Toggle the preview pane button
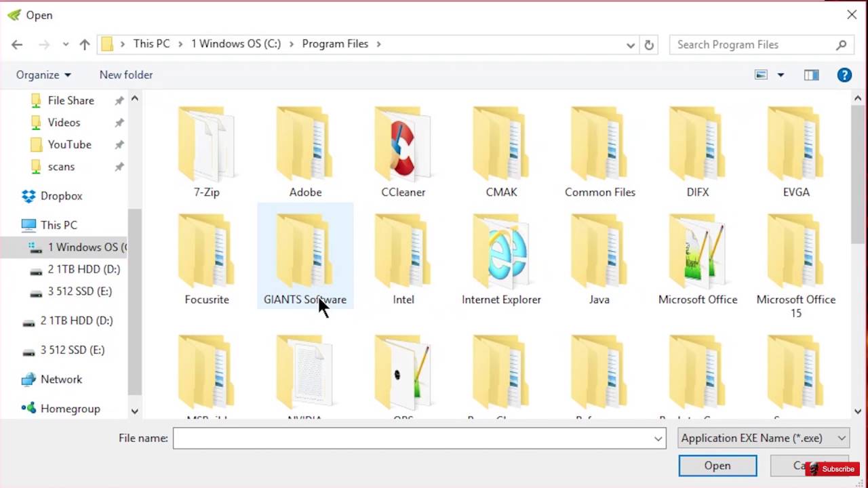The width and height of the screenshot is (868, 488). pyautogui.click(x=811, y=75)
